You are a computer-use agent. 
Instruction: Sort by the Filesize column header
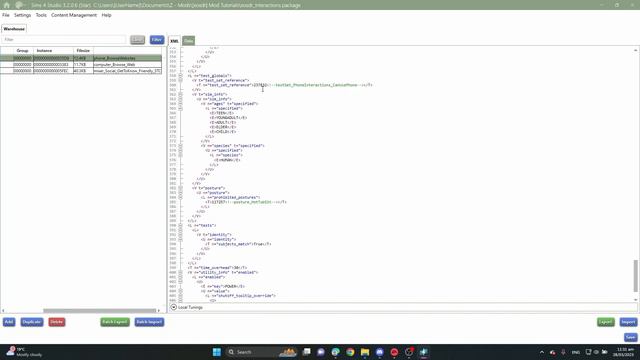83,51
